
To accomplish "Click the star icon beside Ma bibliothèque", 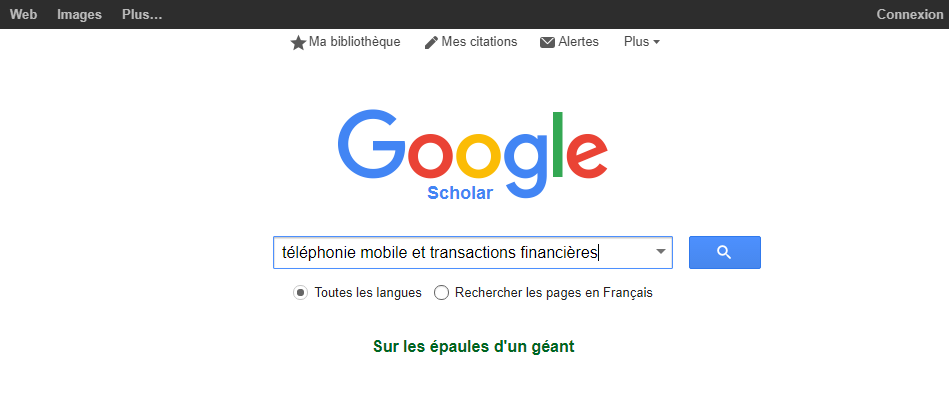I will click(298, 43).
